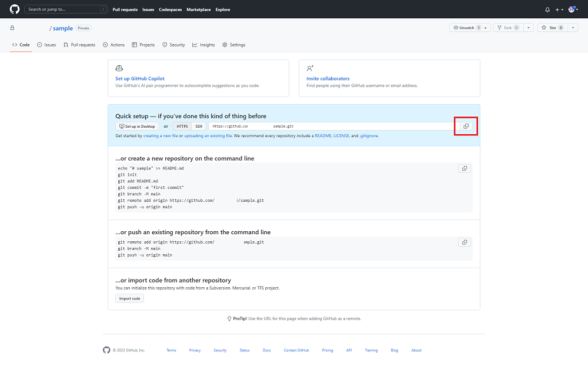Click the Import code button
The width and height of the screenshot is (588, 369).
(129, 298)
